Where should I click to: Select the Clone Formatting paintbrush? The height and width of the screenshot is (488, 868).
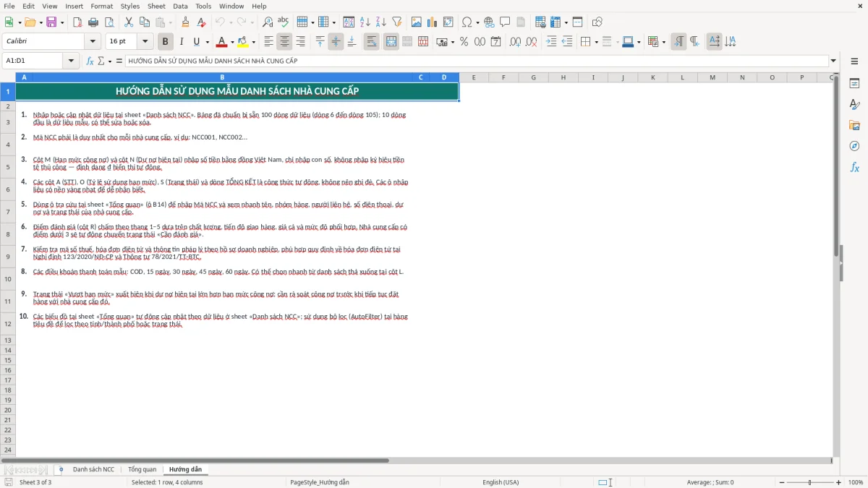[186, 22]
